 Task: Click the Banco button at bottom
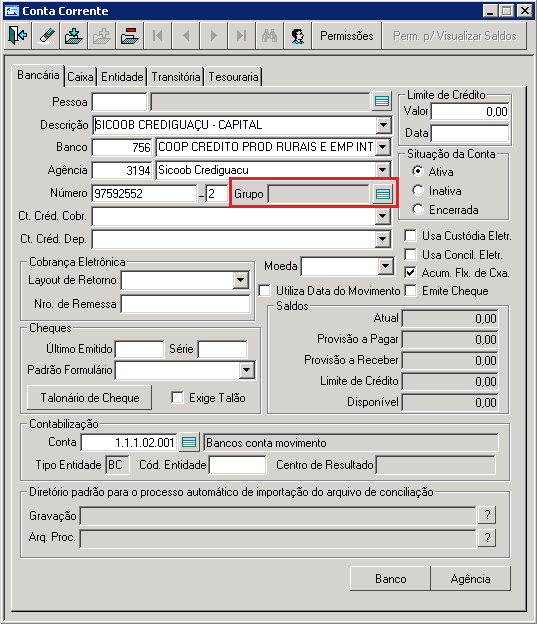[391, 579]
